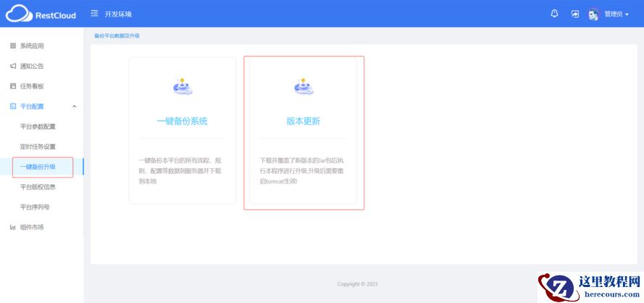
Task: Click the 系统应用 grid icon
Action: [13, 46]
